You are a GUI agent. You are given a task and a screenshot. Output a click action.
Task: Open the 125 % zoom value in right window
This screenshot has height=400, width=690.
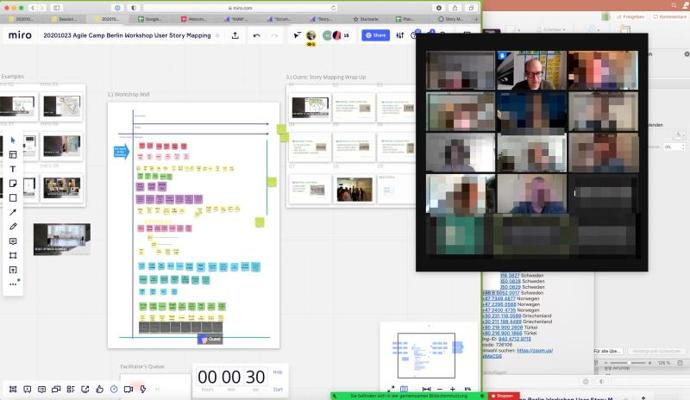pyautogui.click(x=664, y=363)
